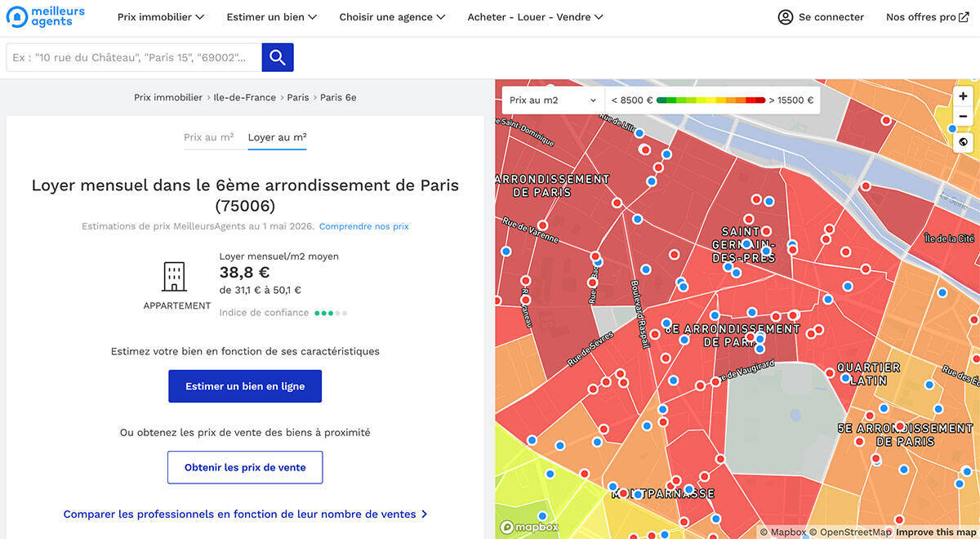
Task: Click the Prix immobilier breadcrumb
Action: pyautogui.click(x=168, y=97)
